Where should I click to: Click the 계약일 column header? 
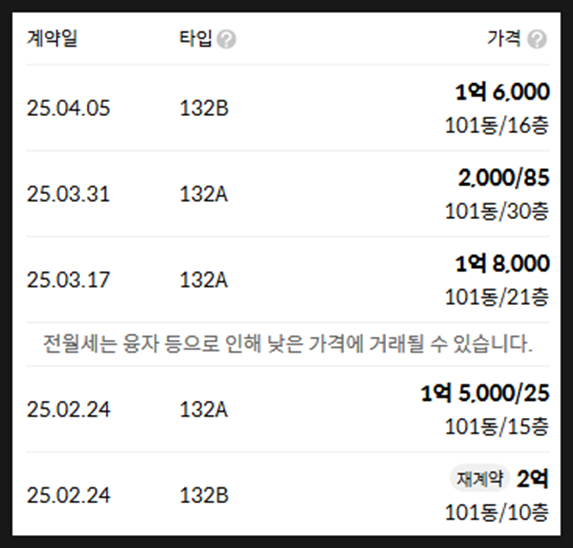[x=52, y=38]
